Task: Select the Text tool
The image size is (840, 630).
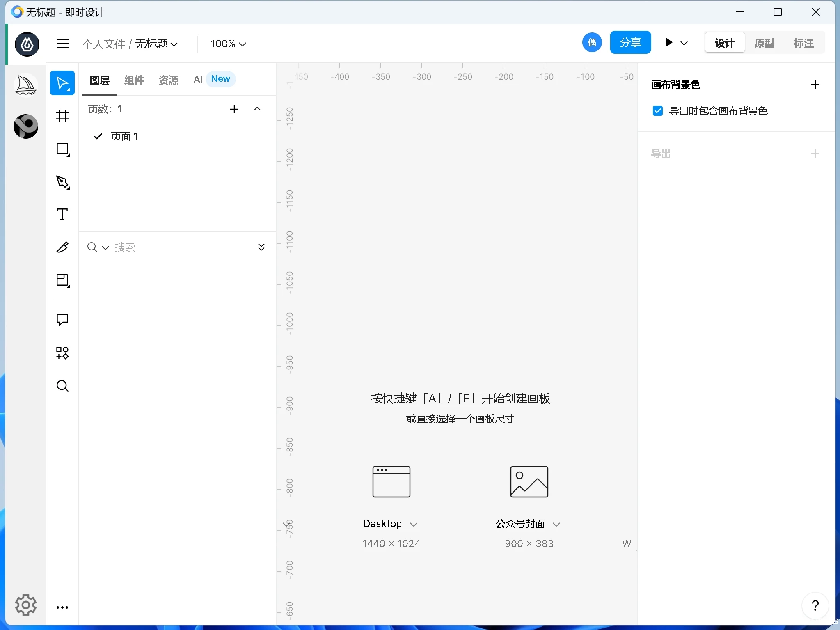Action: [x=62, y=214]
